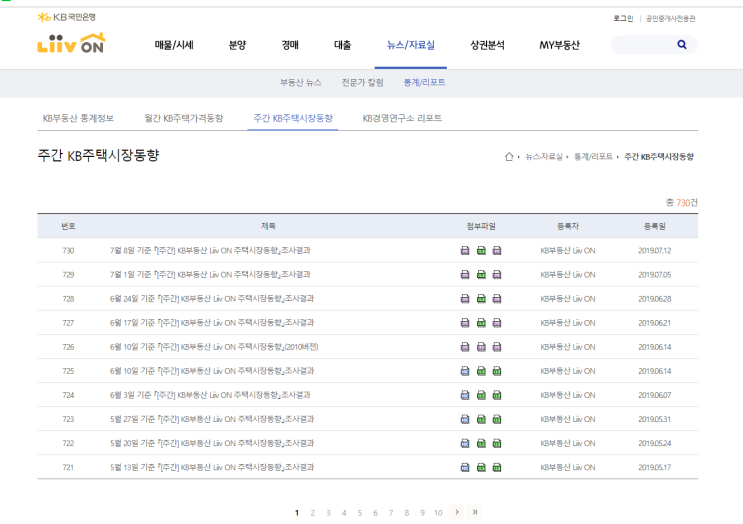Image resolution: width=743 pixels, height=524 pixels.
Task: Open the 대출 menu
Action: click(343, 45)
